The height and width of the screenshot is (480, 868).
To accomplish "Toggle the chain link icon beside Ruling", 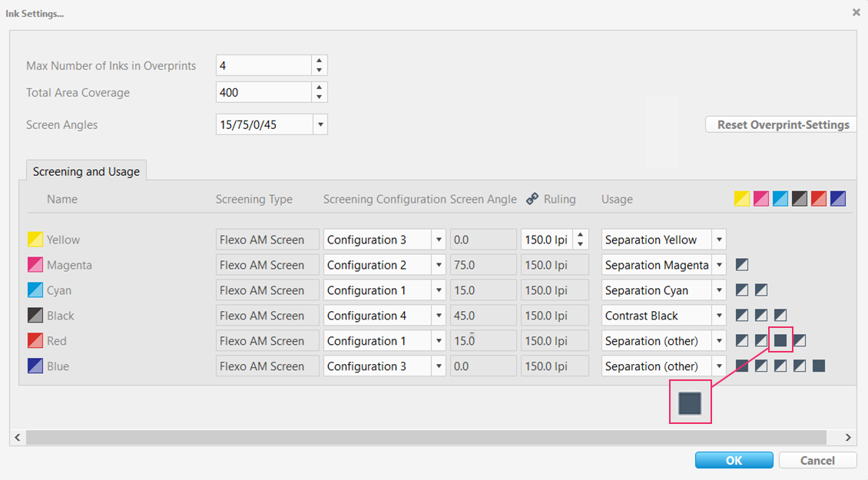I will click(532, 199).
